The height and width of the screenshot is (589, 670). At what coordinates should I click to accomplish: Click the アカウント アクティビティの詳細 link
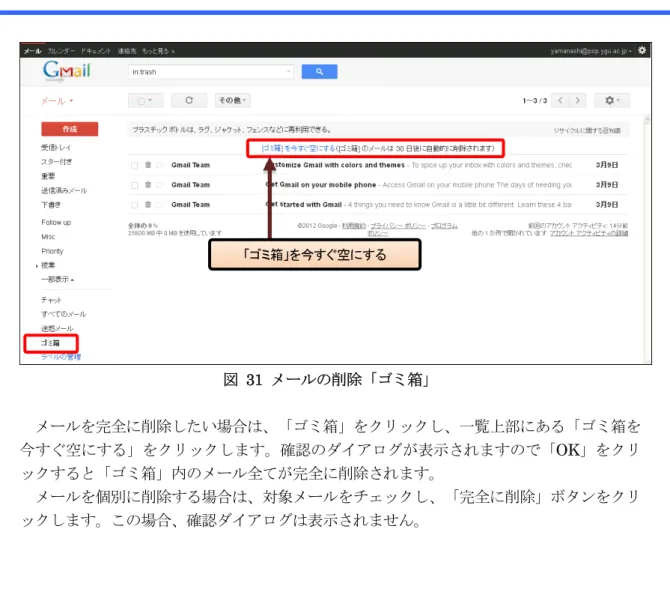(589, 233)
